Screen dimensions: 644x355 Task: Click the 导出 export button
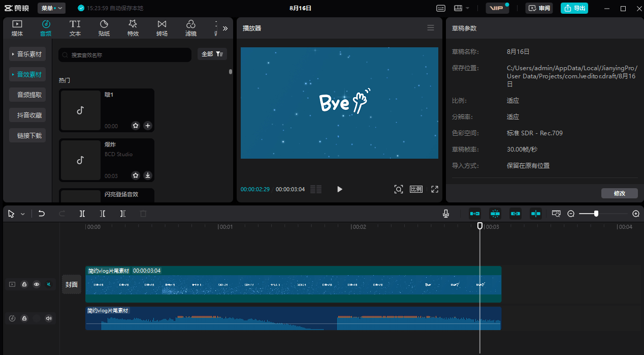574,8
